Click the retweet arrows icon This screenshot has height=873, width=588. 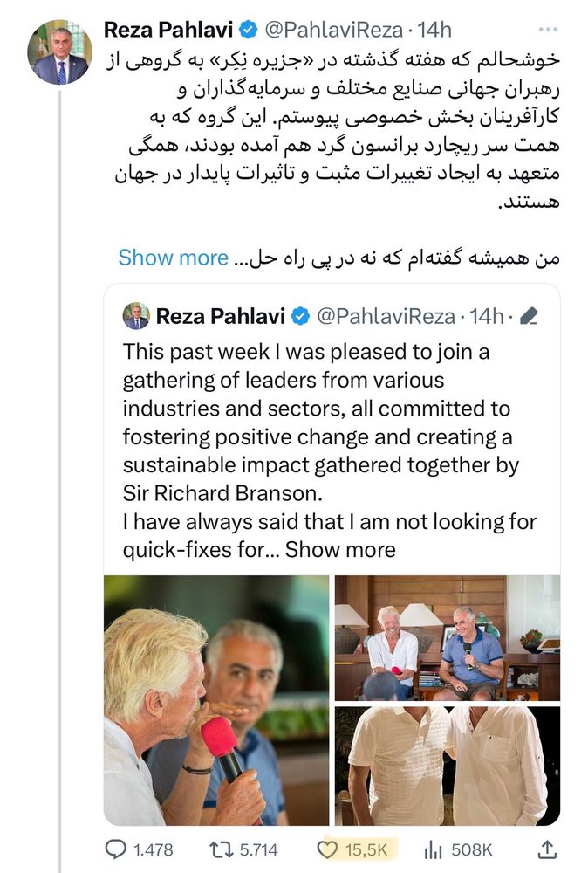[222, 849]
